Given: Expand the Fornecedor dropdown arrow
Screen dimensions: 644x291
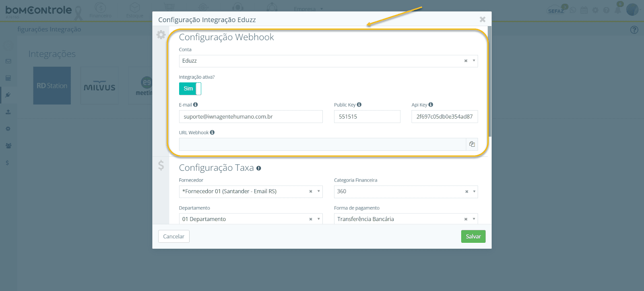Looking at the screenshot, I should tap(318, 191).
